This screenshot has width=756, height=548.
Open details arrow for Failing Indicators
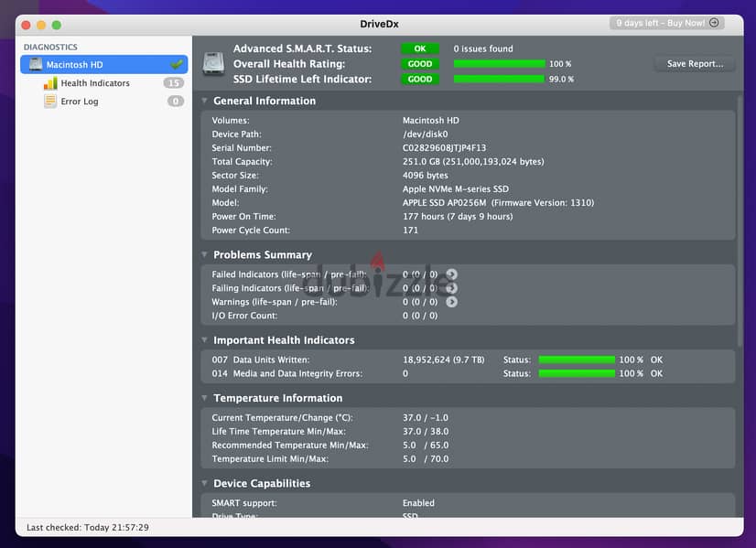452,288
